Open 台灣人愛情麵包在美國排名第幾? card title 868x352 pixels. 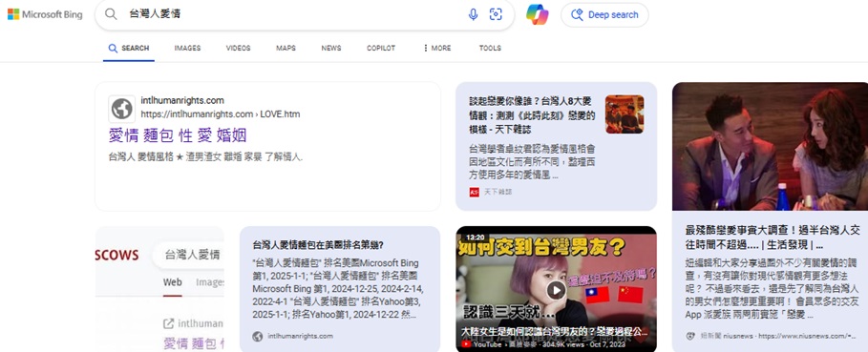click(318, 245)
